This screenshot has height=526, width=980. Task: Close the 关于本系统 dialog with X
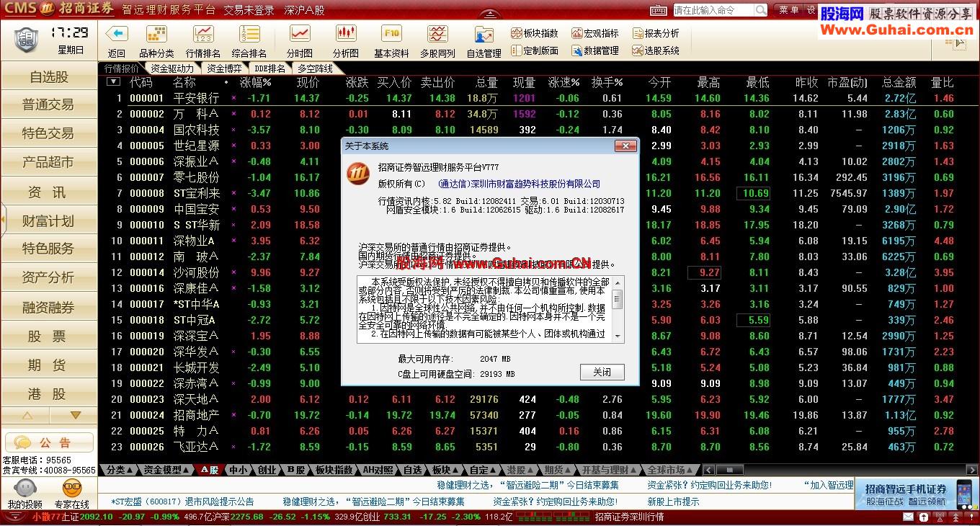tap(624, 146)
